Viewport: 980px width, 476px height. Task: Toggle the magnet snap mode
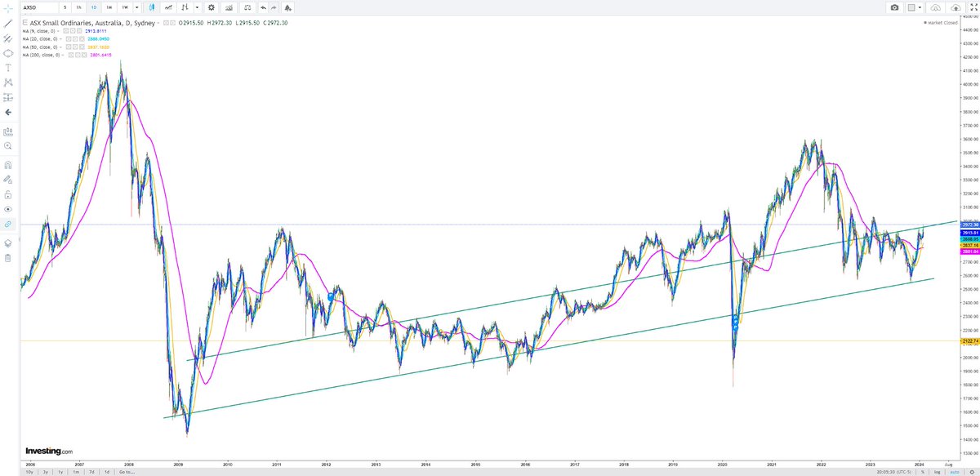tap(8, 164)
